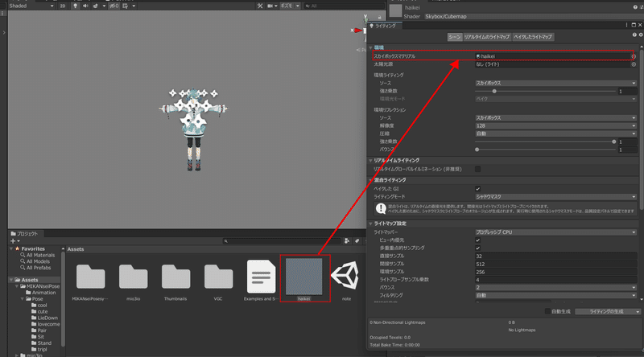Open the lightmap bounce dropdown showing 2

[555, 287]
